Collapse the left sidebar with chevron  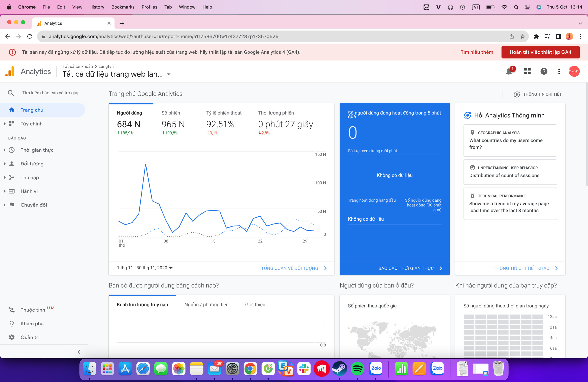pos(79,352)
